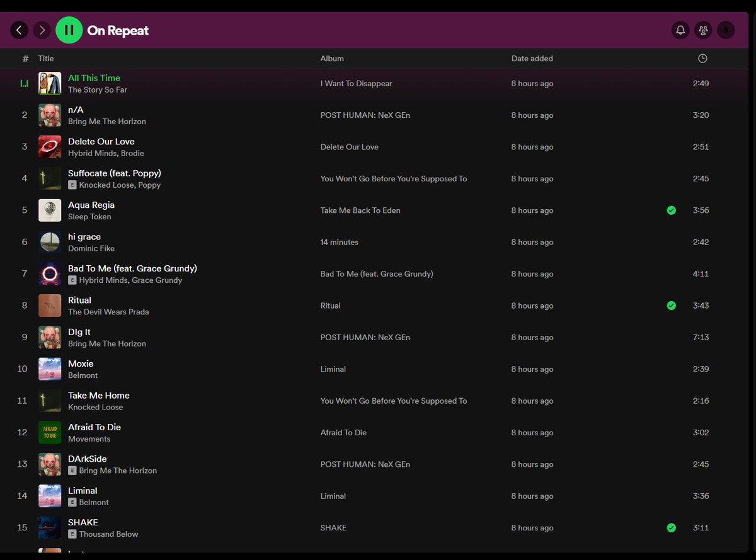Open the SHAKE album link
The width and height of the screenshot is (756, 560).
[333, 528]
